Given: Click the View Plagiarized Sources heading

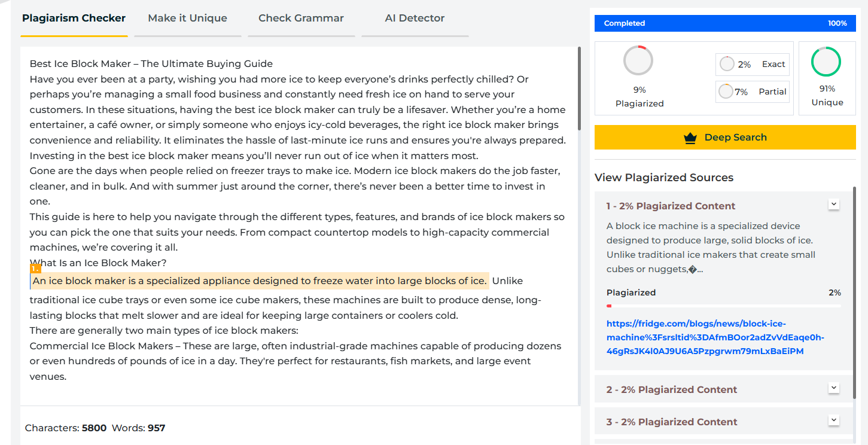Looking at the screenshot, I should coord(664,178).
